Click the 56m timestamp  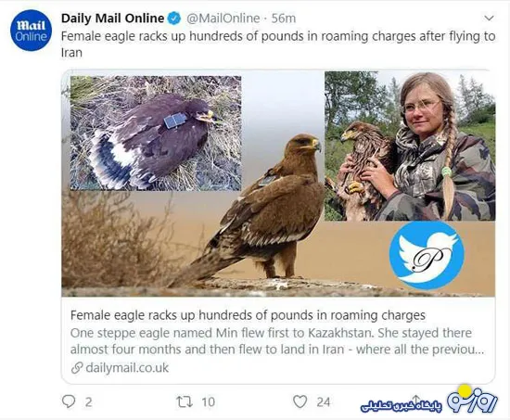coord(284,19)
